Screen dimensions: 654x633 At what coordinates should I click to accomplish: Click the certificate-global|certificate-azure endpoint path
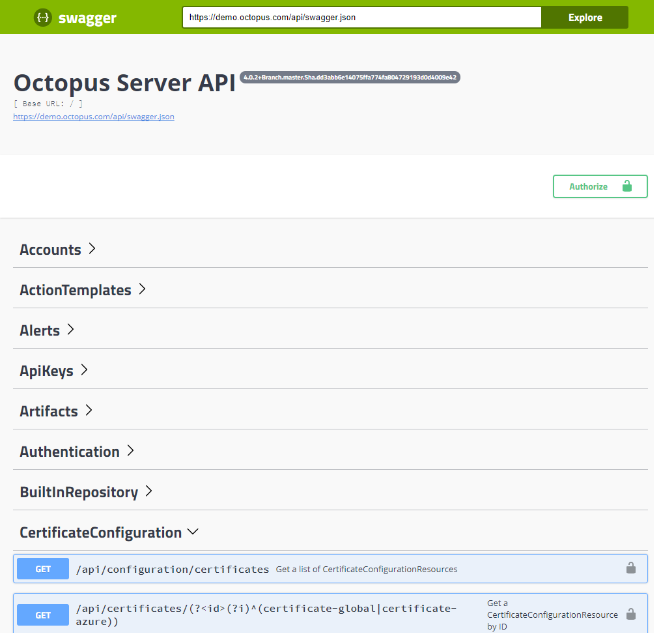point(266,615)
